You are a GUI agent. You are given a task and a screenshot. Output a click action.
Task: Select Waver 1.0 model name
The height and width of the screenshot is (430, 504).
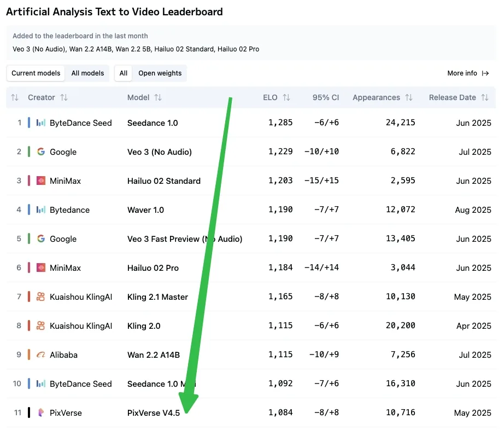(145, 210)
